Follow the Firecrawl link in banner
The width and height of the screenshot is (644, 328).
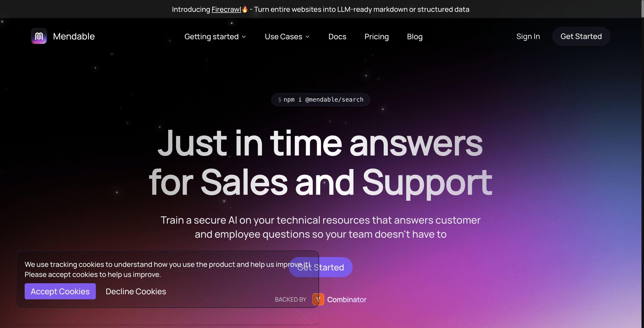(226, 9)
